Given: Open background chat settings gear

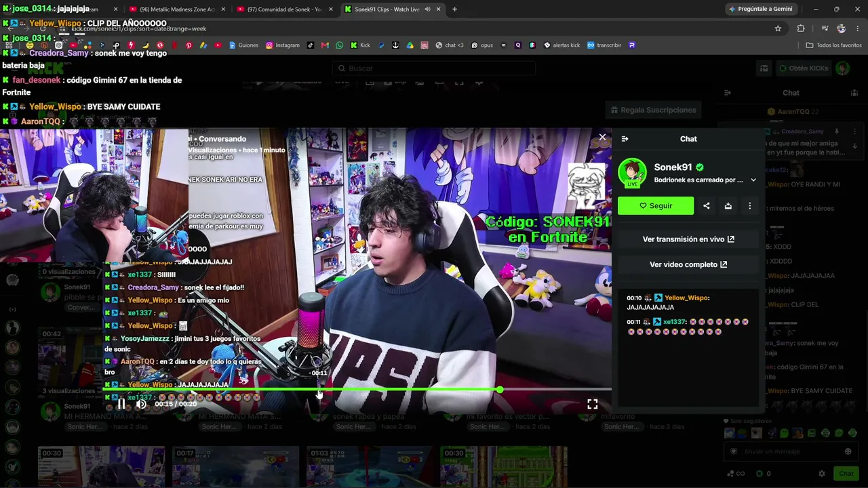Looking at the screenshot, I should pos(822,474).
